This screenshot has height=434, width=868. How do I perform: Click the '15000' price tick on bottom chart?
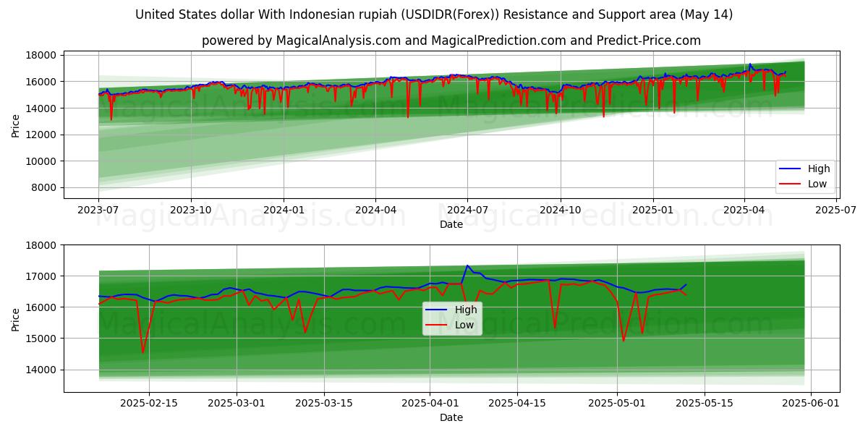click(x=42, y=339)
